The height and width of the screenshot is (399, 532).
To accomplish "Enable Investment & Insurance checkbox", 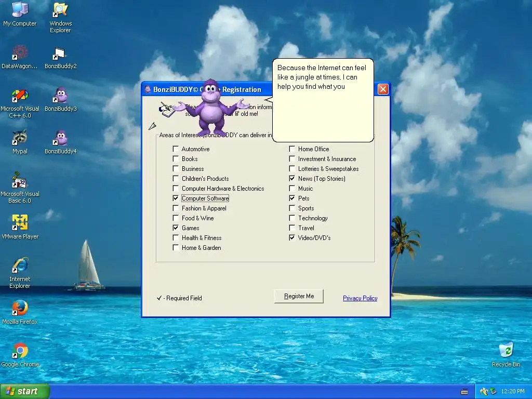I will (292, 158).
